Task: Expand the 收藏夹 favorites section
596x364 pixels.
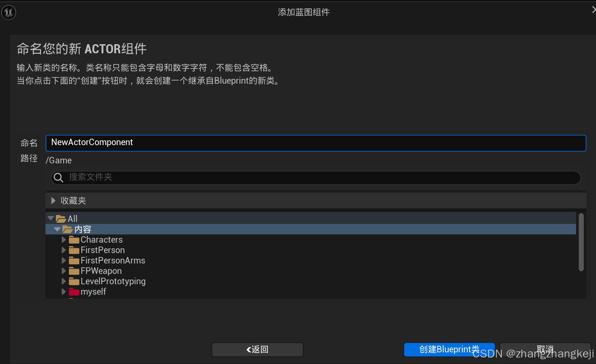Action: point(53,201)
